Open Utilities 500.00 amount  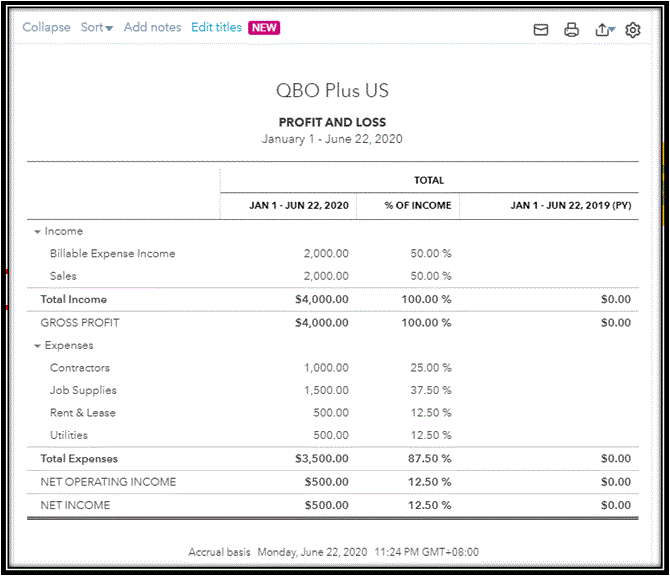coord(331,435)
